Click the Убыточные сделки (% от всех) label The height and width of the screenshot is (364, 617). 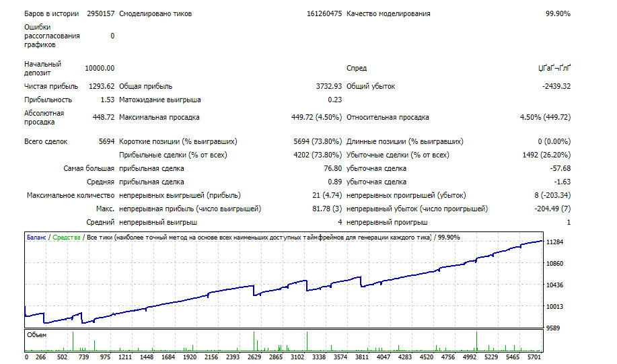(398, 155)
